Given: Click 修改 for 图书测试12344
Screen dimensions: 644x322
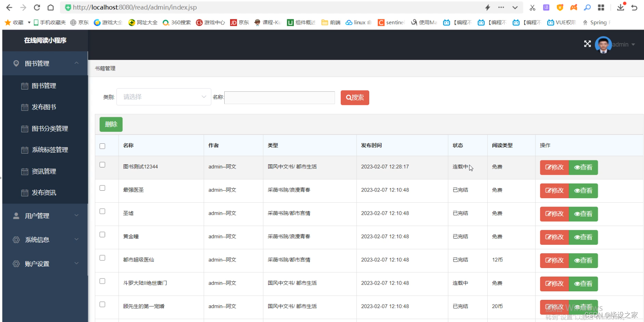Looking at the screenshot, I should point(555,167).
